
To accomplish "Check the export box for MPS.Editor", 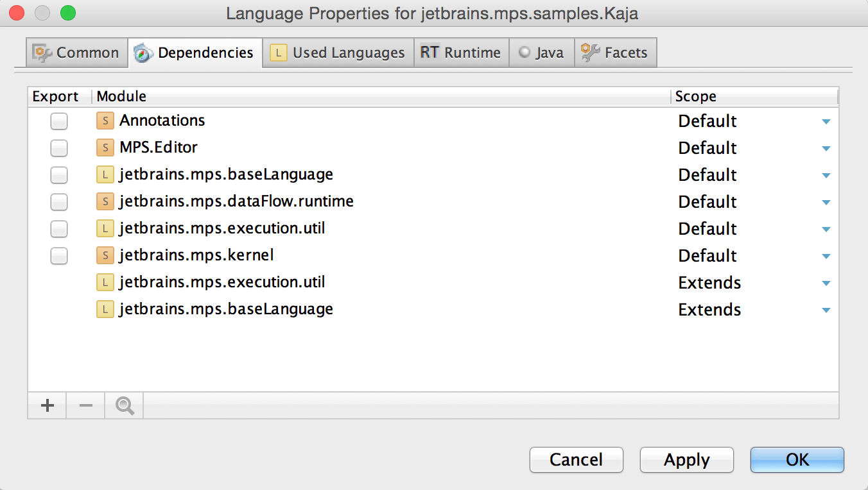I will coord(58,148).
